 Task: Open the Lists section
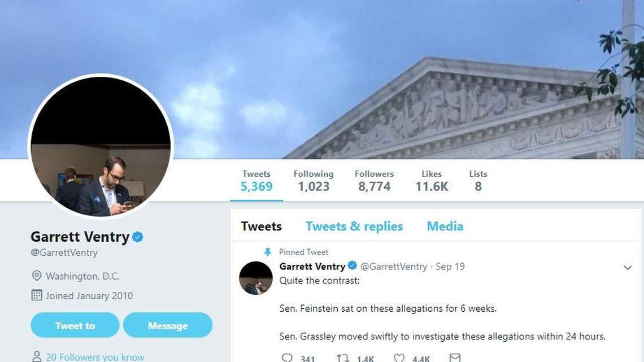coord(478,181)
